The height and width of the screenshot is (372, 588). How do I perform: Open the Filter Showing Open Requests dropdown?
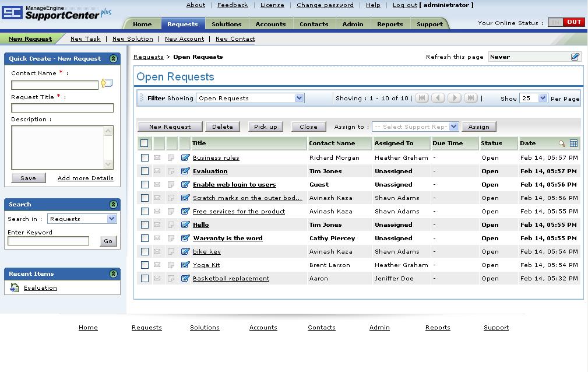(x=250, y=98)
